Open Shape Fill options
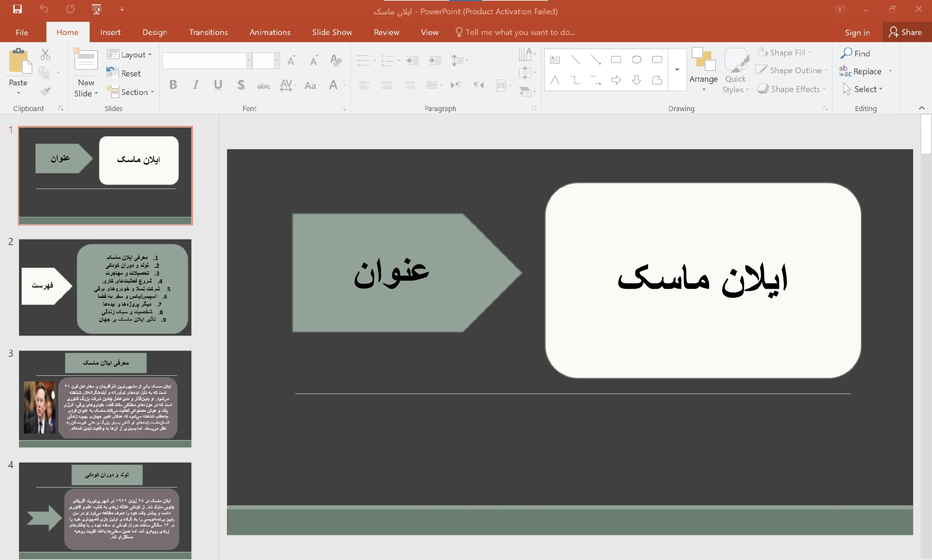Image resolution: width=932 pixels, height=560 pixels. 784,52
